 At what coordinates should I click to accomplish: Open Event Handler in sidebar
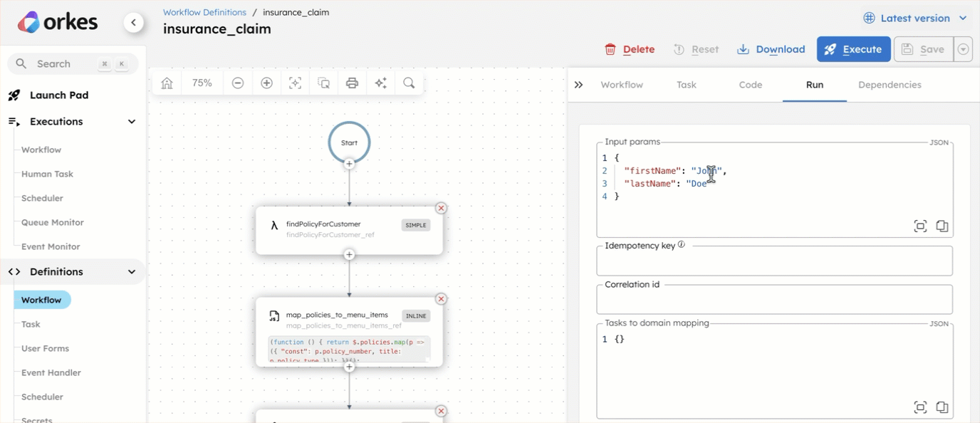point(51,372)
